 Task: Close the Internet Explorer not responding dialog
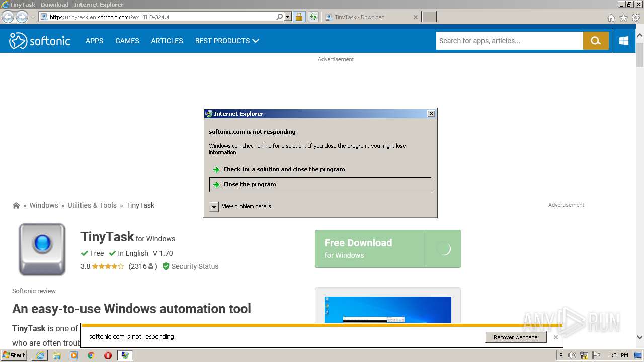[431, 114]
